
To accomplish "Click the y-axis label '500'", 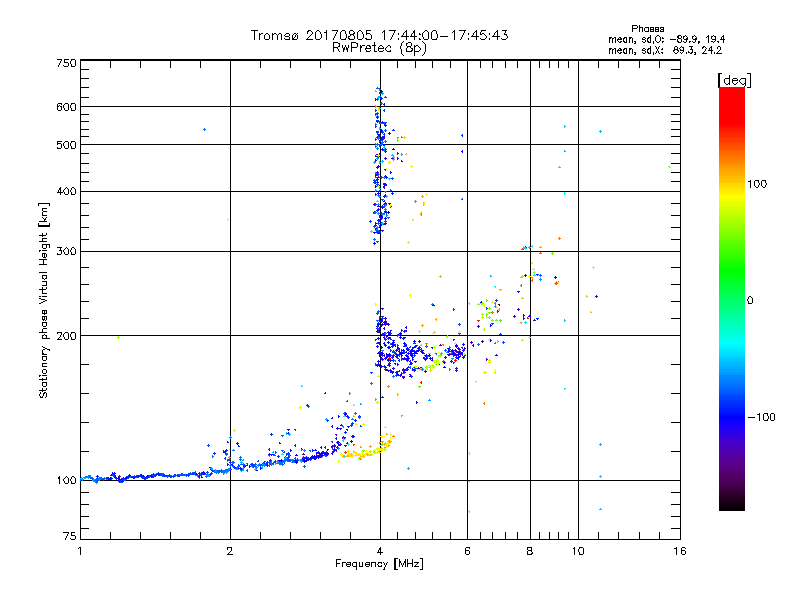I will pos(67,145).
